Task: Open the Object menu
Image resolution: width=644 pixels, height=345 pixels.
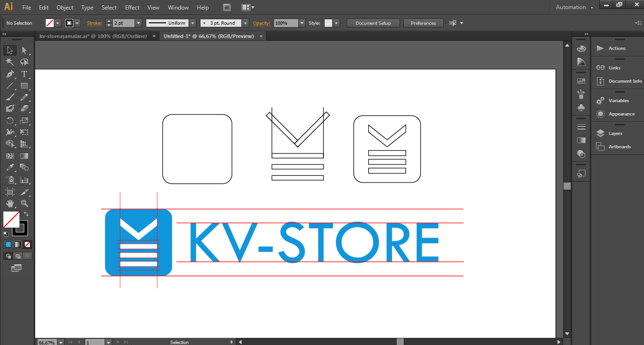Action: point(65,8)
